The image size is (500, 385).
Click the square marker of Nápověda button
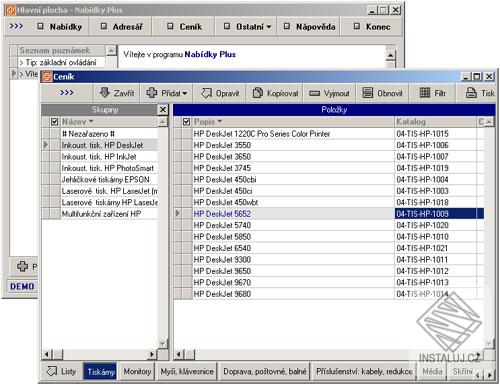coord(287,26)
